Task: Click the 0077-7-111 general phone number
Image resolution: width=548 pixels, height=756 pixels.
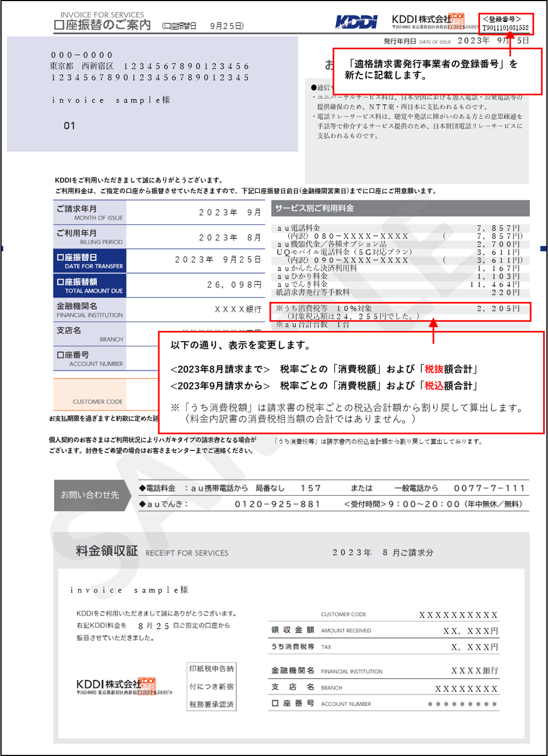Action: click(x=489, y=488)
